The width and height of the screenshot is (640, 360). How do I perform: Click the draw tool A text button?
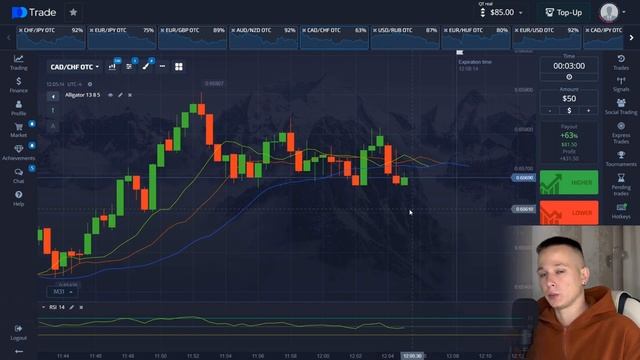(x=53, y=126)
